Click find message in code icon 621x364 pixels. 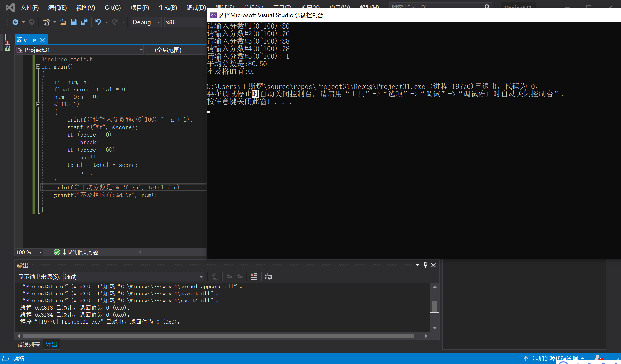click(215, 277)
